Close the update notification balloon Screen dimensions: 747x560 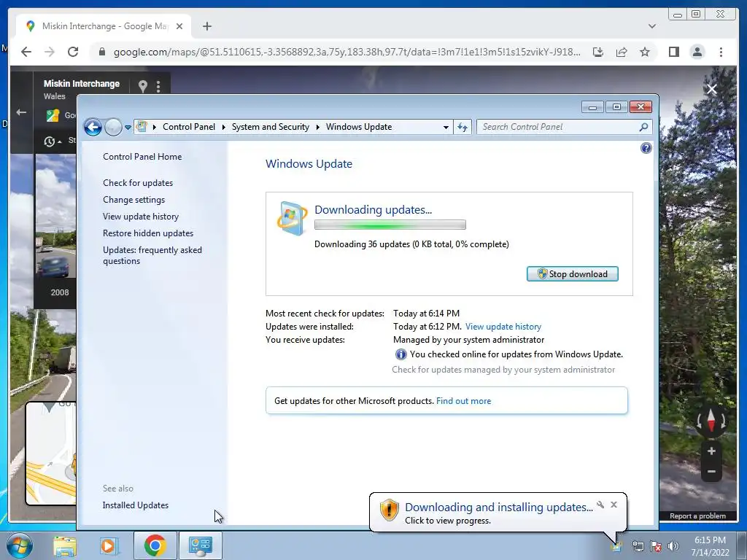pos(614,505)
